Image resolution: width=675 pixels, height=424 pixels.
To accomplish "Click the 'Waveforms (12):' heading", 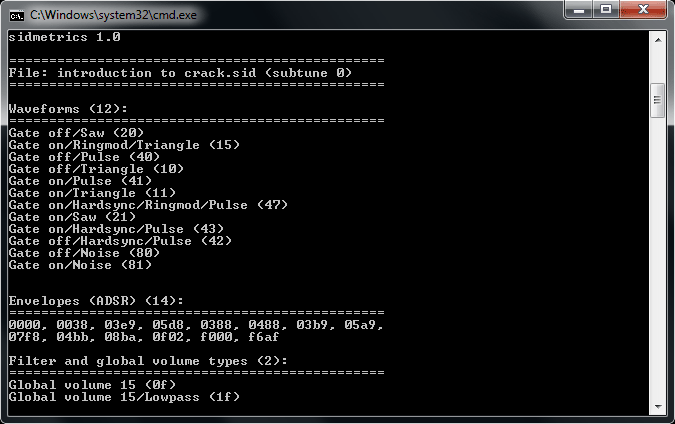I will click(68, 109).
